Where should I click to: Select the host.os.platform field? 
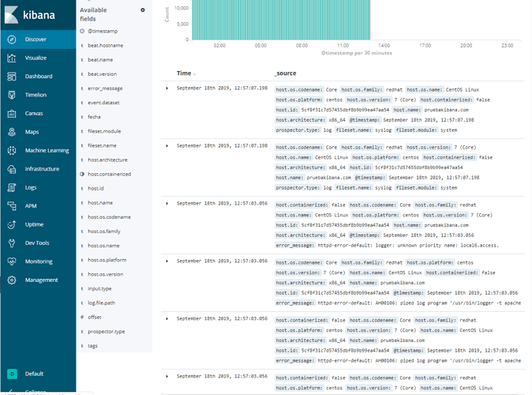point(107,260)
